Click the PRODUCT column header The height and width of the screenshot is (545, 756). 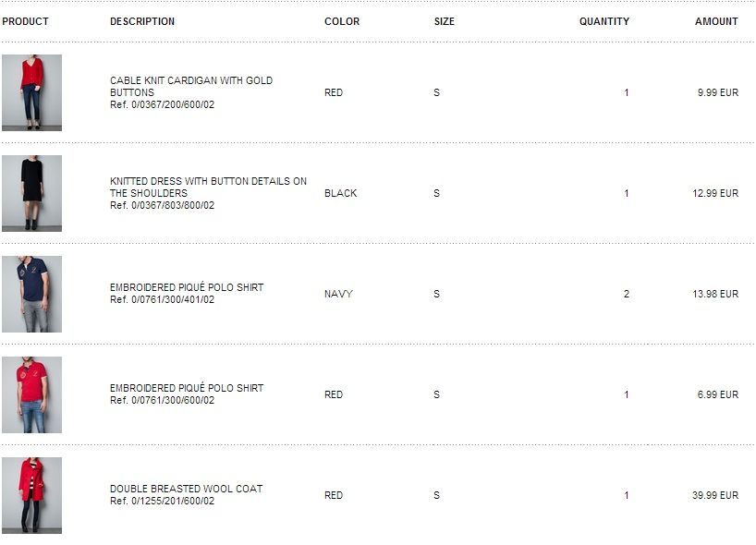[x=25, y=21]
